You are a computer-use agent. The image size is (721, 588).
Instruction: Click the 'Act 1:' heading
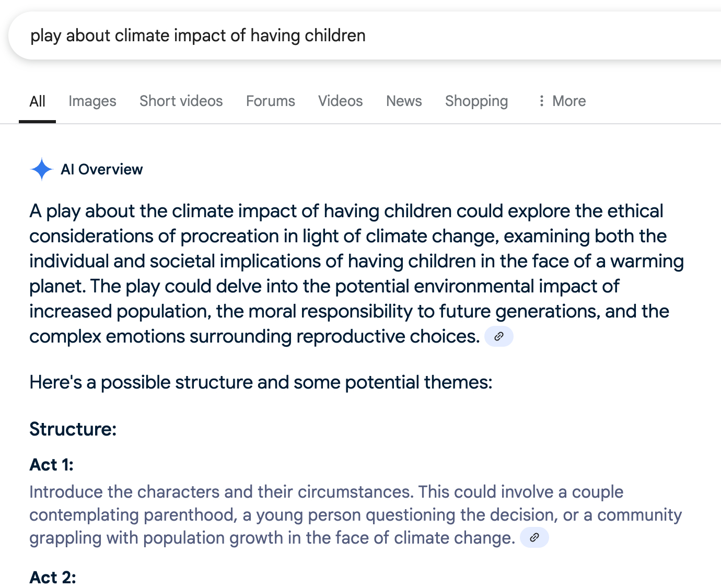click(x=51, y=464)
